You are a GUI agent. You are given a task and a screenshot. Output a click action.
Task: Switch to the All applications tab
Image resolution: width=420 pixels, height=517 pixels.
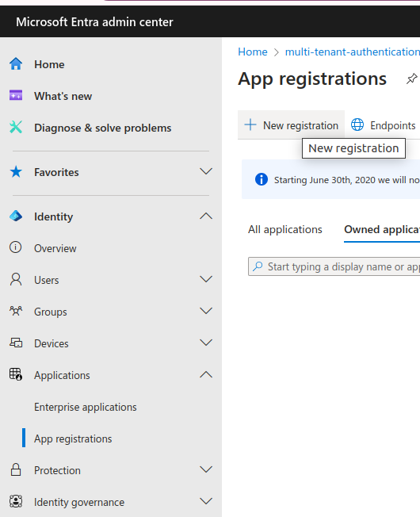tap(285, 229)
